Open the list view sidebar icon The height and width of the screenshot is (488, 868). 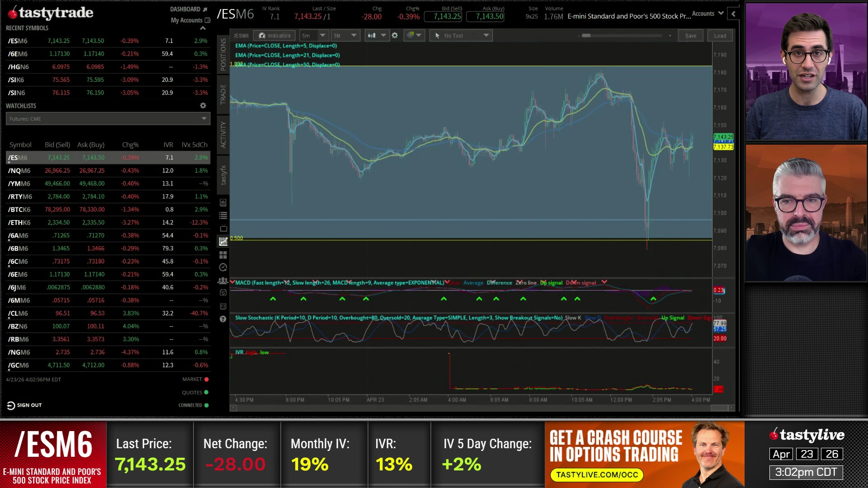click(223, 216)
